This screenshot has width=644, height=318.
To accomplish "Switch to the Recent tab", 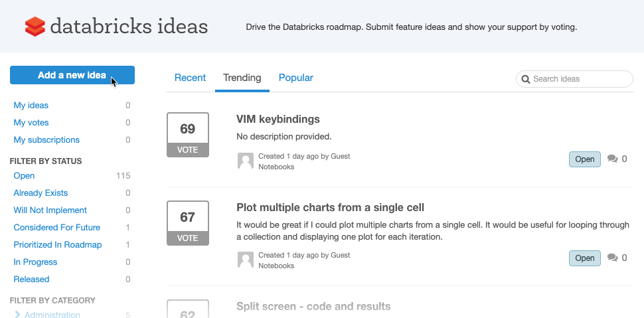I will pyautogui.click(x=190, y=78).
